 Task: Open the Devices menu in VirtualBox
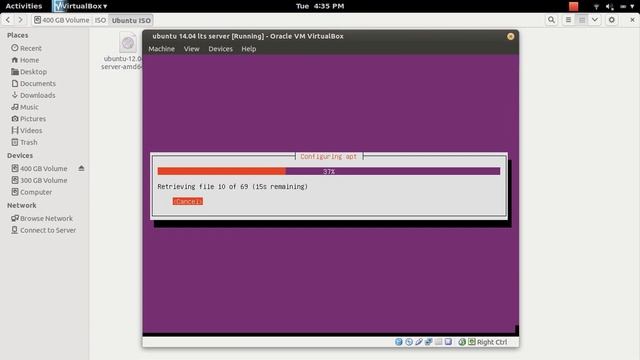click(x=220, y=49)
